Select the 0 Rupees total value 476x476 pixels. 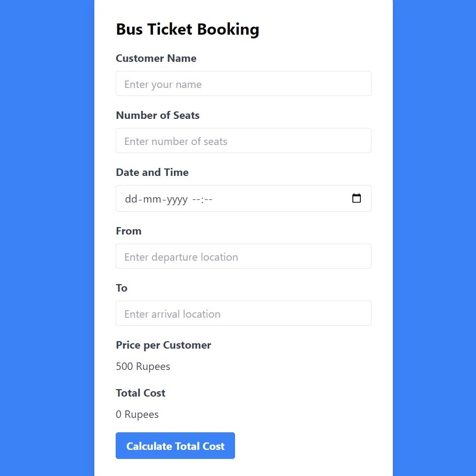pyautogui.click(x=137, y=414)
